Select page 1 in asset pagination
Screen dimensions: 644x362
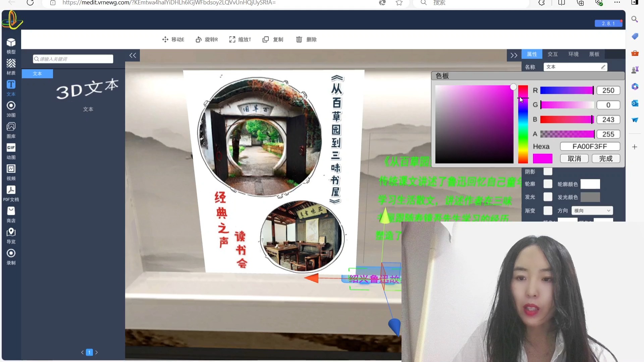[89, 352]
